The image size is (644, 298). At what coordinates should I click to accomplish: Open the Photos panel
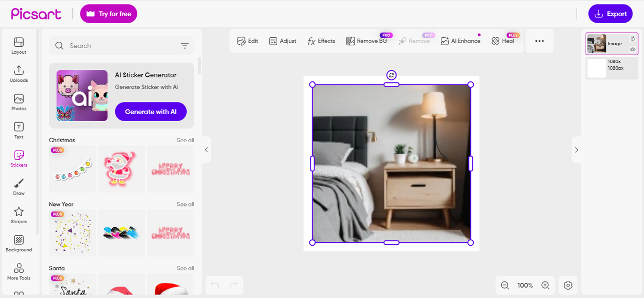19,102
